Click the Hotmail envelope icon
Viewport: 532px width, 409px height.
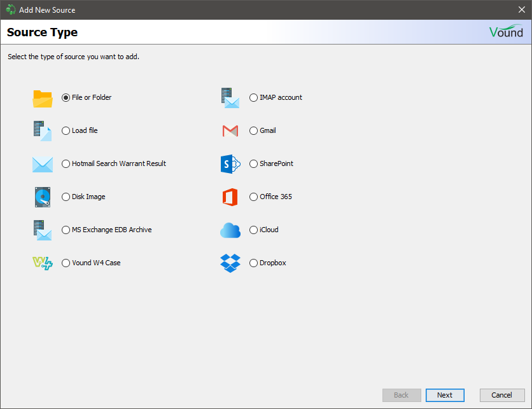[x=42, y=164]
